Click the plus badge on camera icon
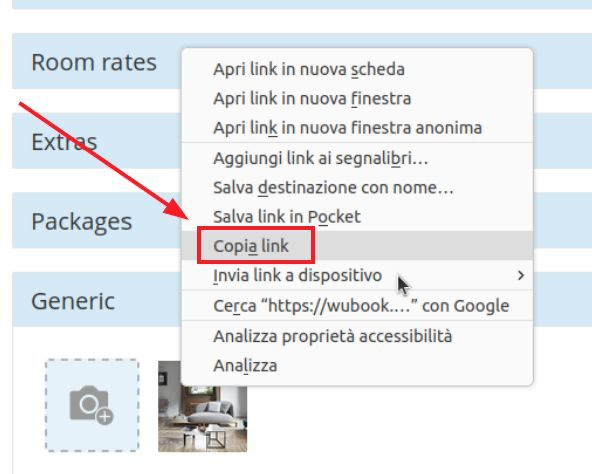 click(x=105, y=417)
